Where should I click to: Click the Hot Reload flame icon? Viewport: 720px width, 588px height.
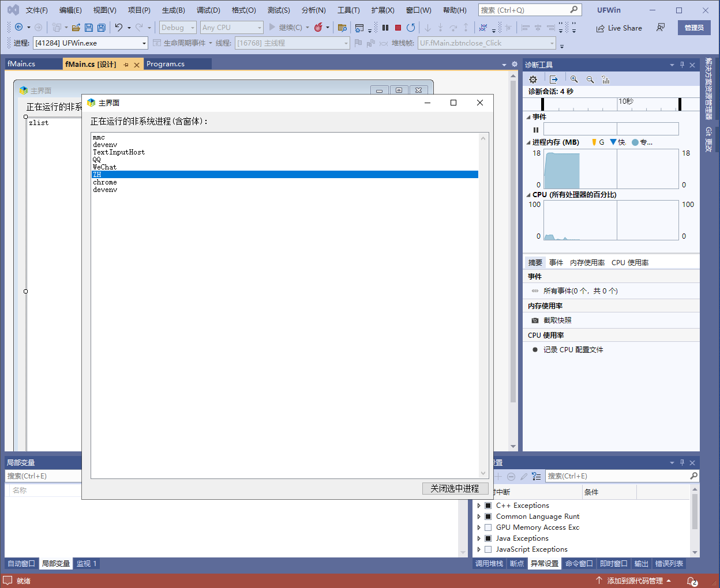318,28
